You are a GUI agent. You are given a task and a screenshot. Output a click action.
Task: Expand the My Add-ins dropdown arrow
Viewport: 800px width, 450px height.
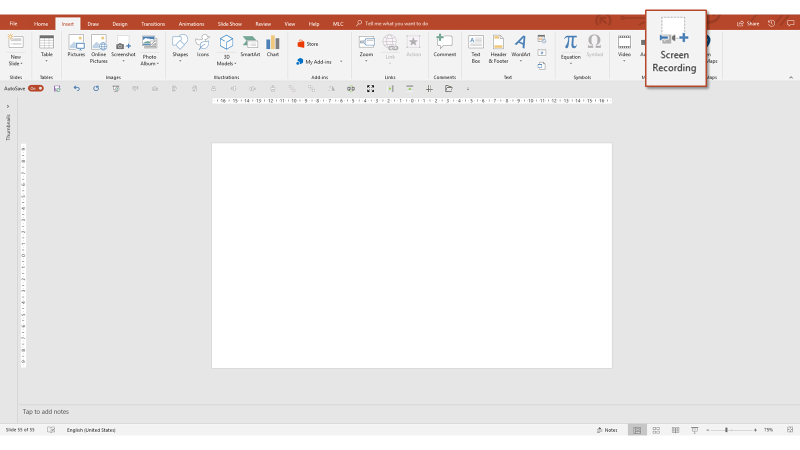(x=341, y=62)
